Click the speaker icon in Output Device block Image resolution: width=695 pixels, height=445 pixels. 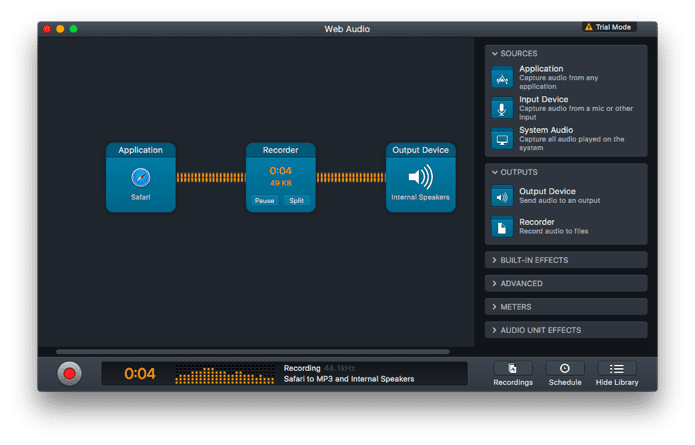coord(420,177)
